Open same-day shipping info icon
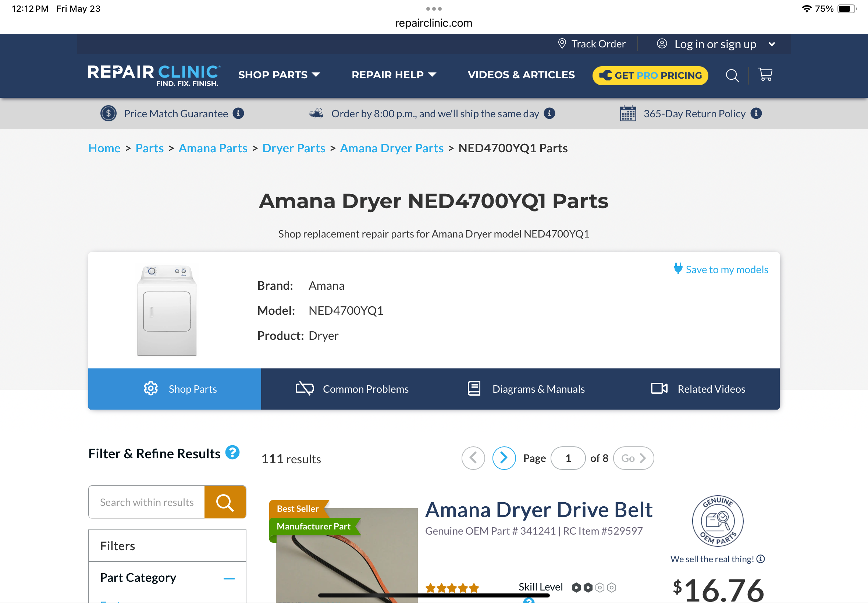This screenshot has width=868, height=603. pos(549,113)
